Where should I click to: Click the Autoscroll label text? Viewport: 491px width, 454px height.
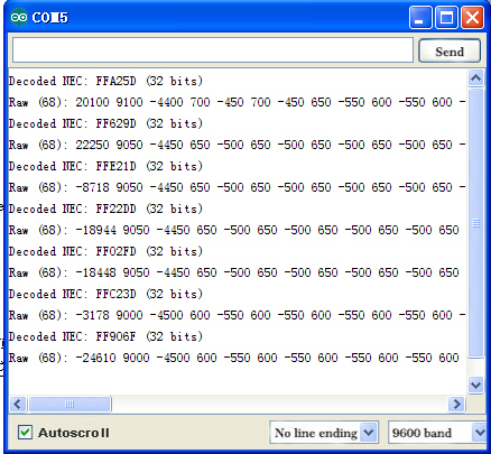[73, 433]
